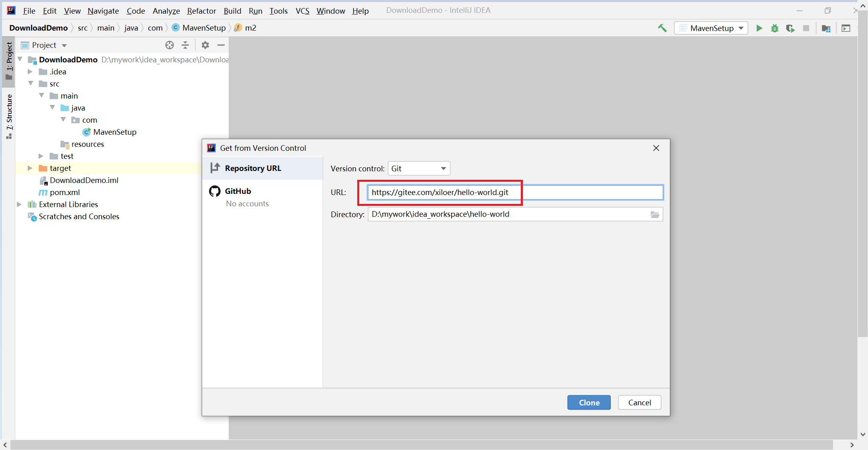Click the run anything toolbar icon

point(846,28)
